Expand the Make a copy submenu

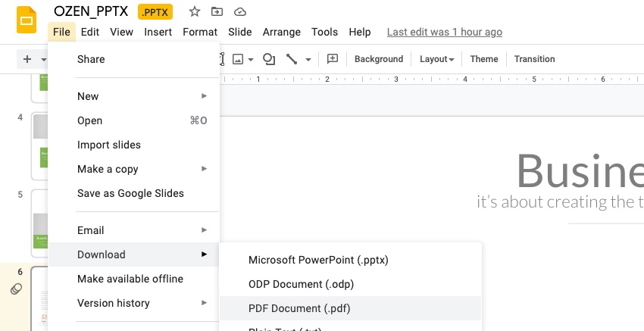coord(134,169)
